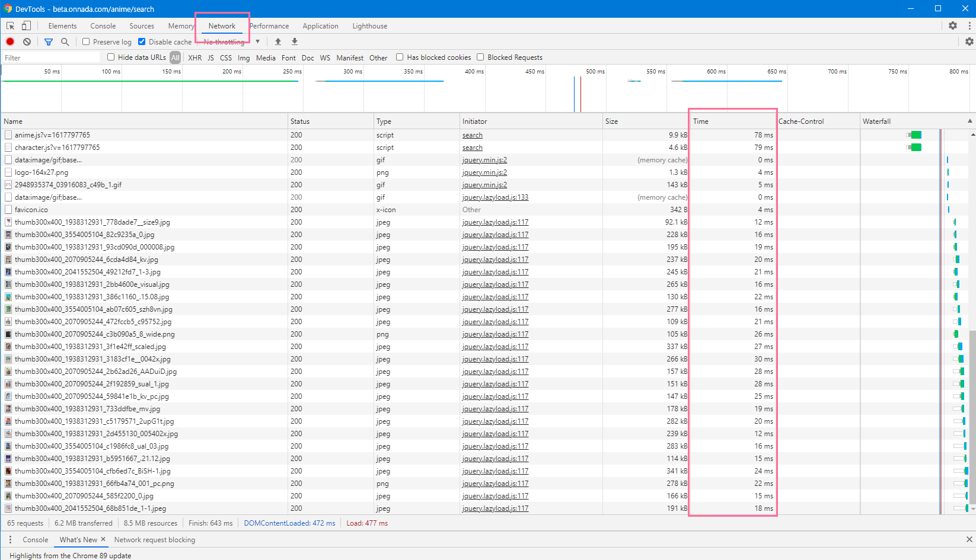
Task: Toggle the device toolbar icon
Action: (x=26, y=25)
